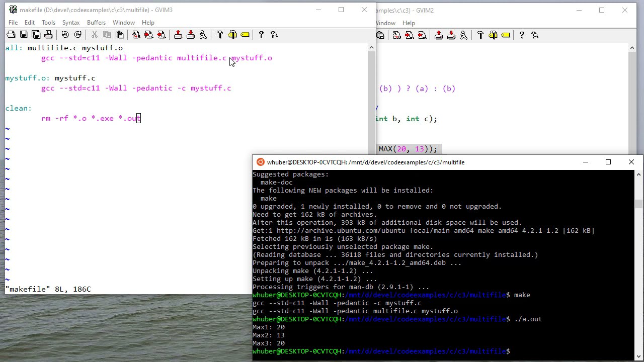Maximize the Ubuntu terminal window

(x=608, y=162)
